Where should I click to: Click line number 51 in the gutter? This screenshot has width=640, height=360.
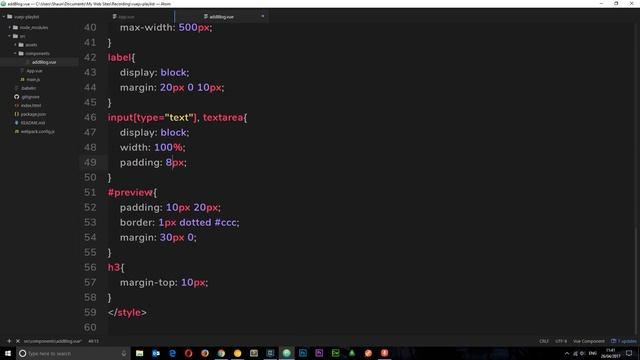tap(90, 192)
